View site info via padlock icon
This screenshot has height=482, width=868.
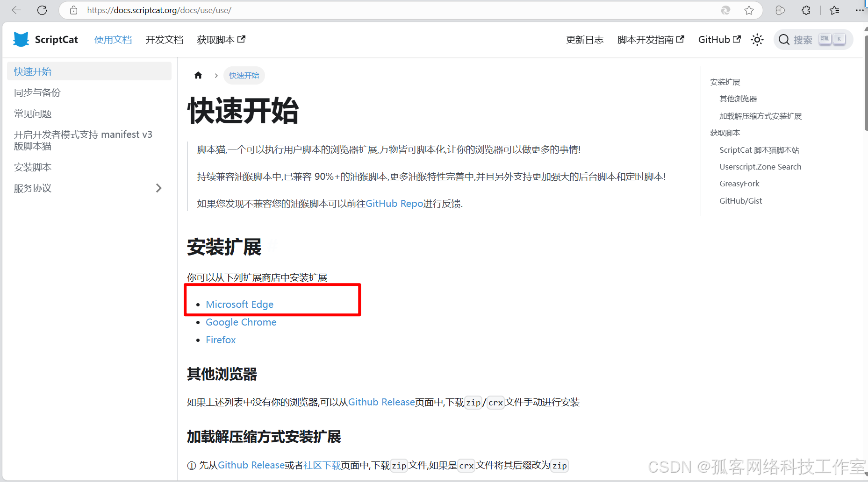tap(73, 10)
